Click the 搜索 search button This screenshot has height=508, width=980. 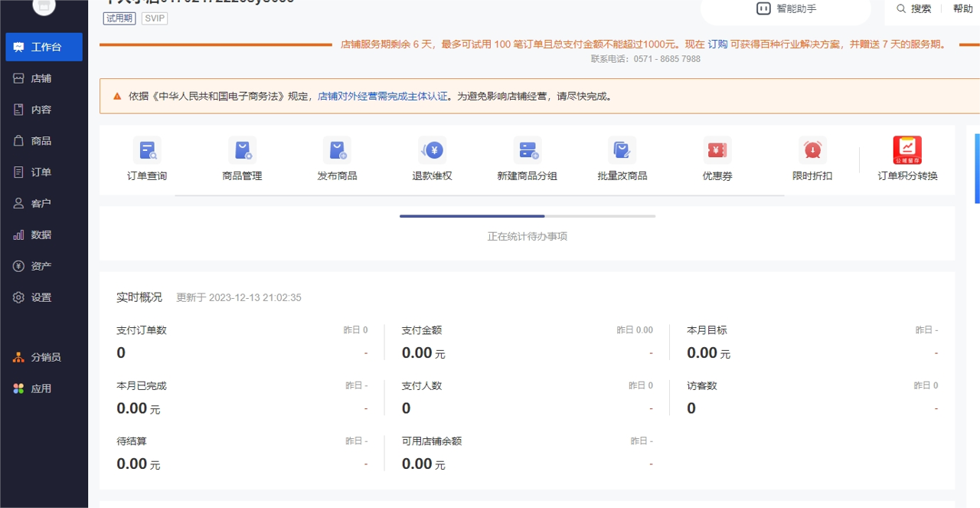click(914, 9)
